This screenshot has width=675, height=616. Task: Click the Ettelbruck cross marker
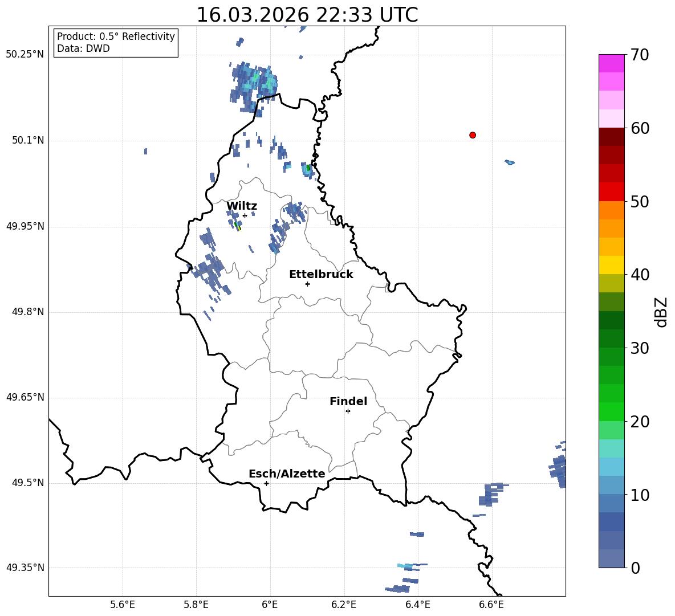[x=307, y=284]
